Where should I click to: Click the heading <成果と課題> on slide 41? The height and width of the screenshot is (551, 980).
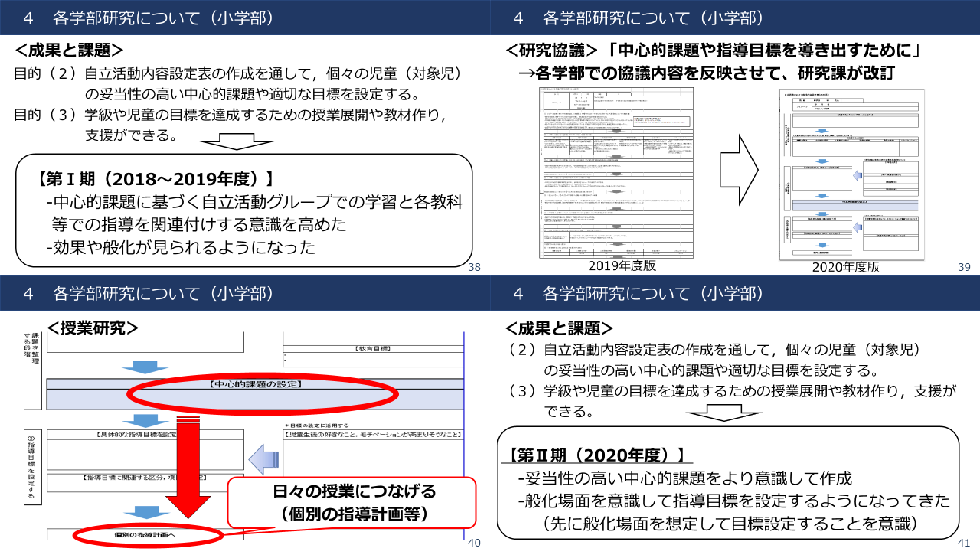point(559,329)
